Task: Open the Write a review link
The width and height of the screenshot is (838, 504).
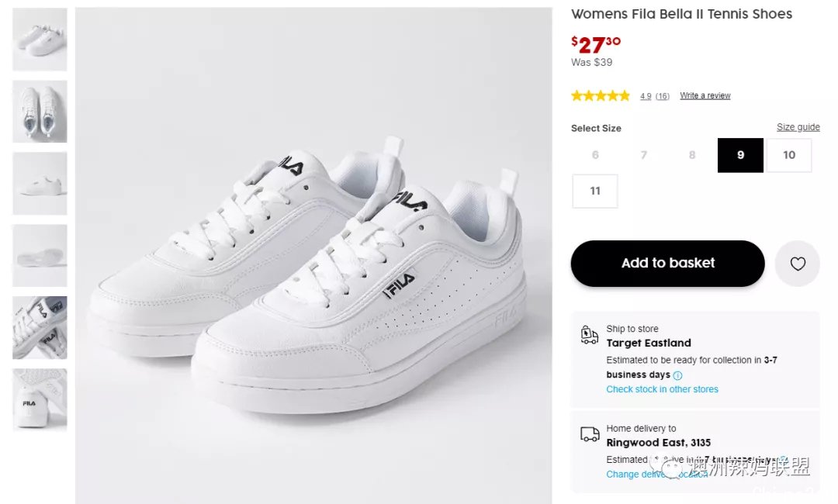Action: [x=705, y=95]
